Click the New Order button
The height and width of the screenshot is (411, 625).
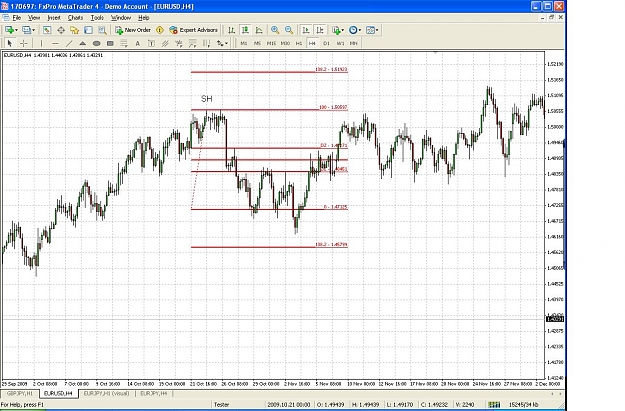click(x=133, y=30)
